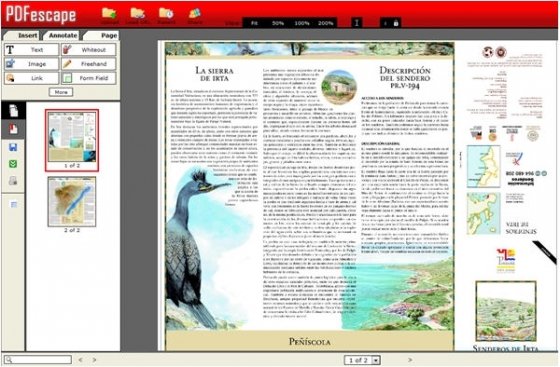Click the Upload folder icon
The height and width of the screenshot is (367, 560).
pyautogui.click(x=109, y=13)
